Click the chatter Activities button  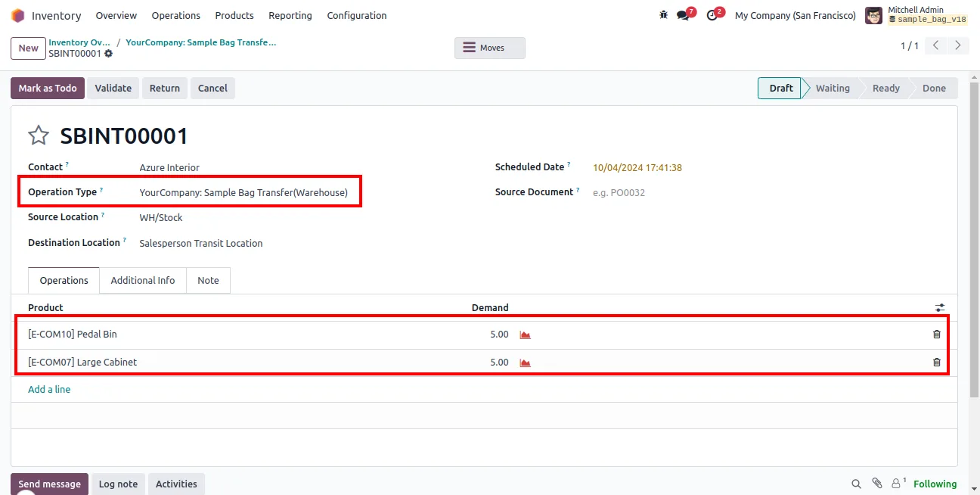point(176,484)
